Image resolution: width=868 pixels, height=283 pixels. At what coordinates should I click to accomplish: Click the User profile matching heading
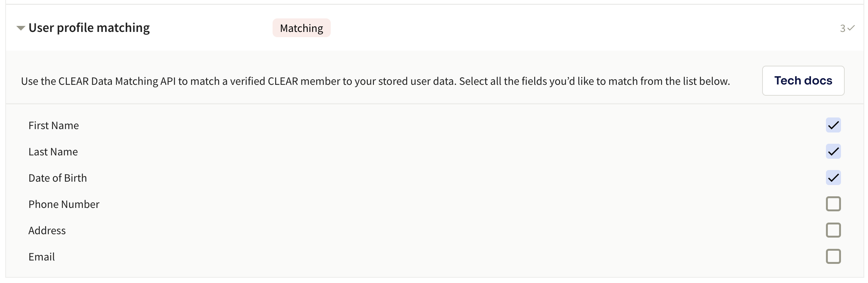coord(89,28)
